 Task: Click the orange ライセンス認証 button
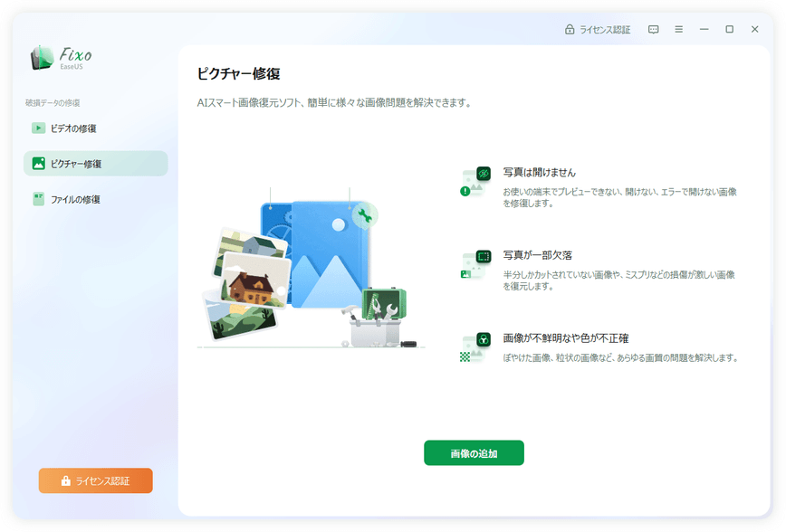tap(95, 480)
